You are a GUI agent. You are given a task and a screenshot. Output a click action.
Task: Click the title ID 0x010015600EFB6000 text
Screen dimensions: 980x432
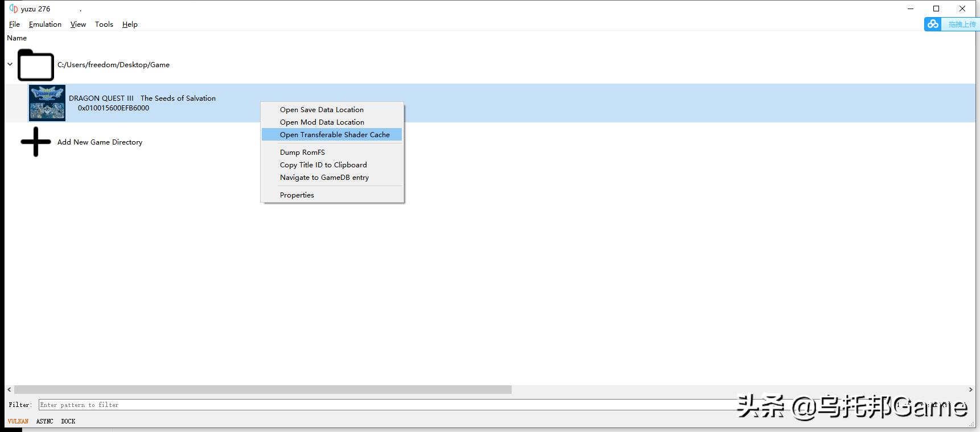113,108
